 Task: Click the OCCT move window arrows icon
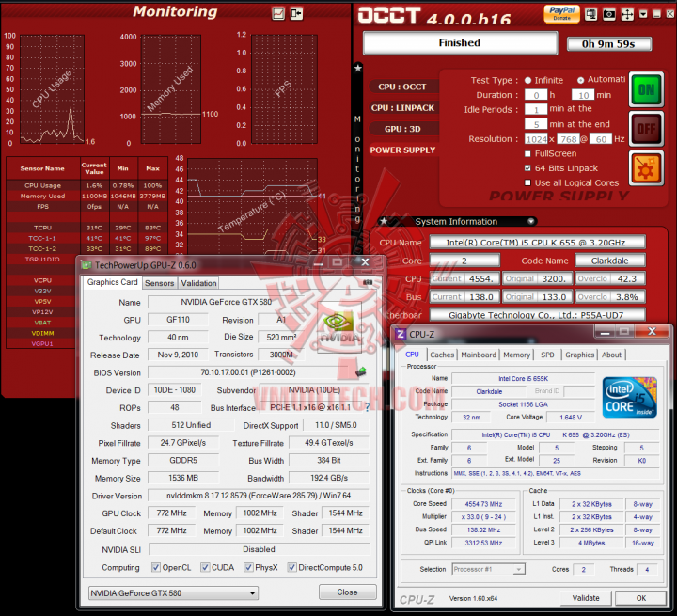click(x=627, y=14)
